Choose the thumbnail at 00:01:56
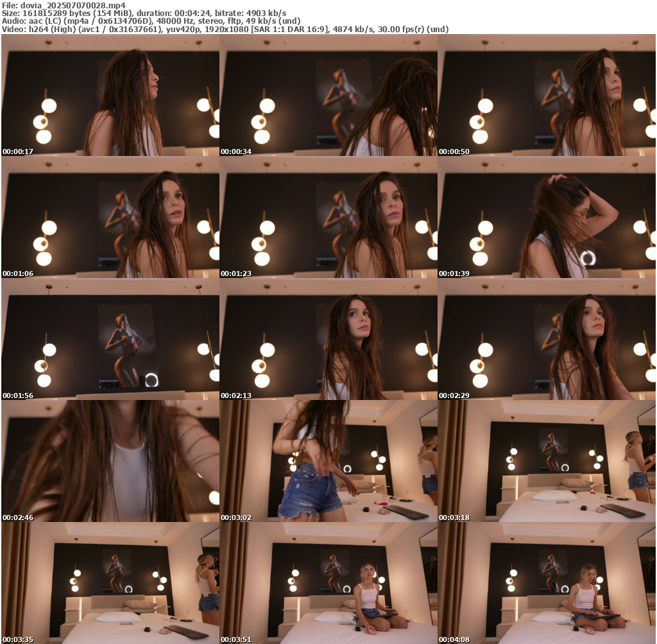The width and height of the screenshot is (657, 644). pyautogui.click(x=110, y=339)
